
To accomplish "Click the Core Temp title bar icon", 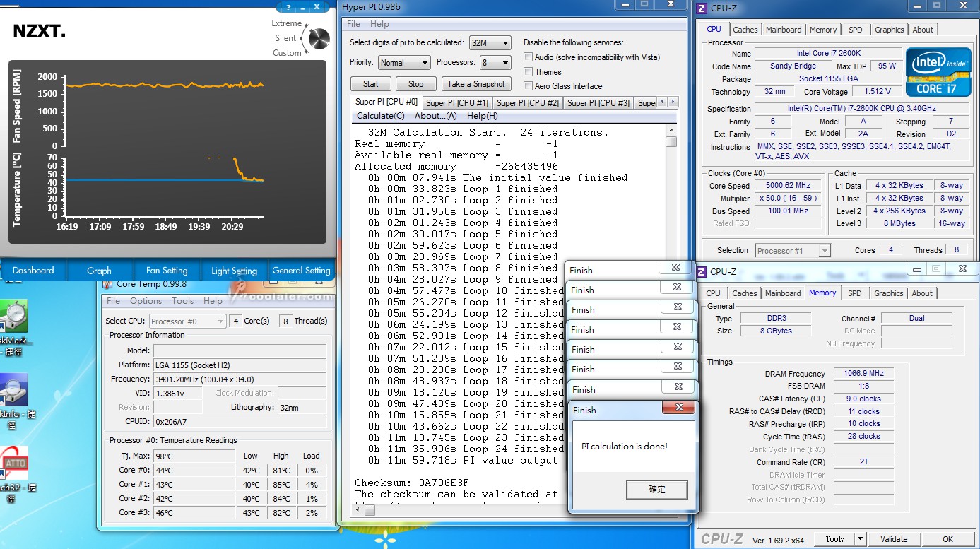I will coord(107,284).
